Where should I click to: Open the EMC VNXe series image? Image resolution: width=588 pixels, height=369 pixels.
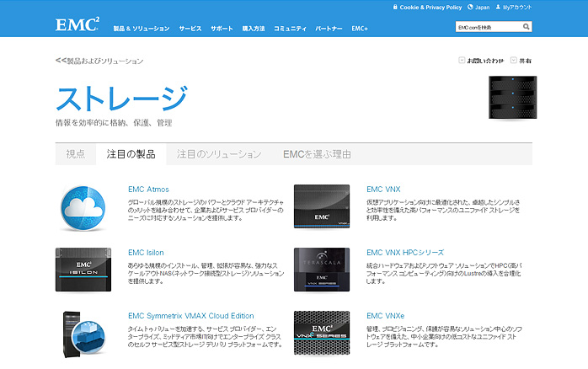pyautogui.click(x=322, y=333)
